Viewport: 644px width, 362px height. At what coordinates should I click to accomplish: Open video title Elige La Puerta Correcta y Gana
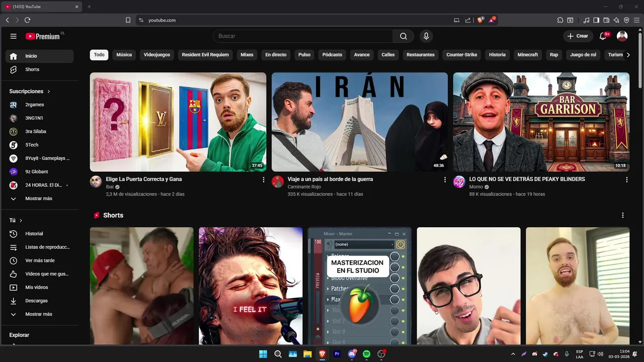point(144,179)
